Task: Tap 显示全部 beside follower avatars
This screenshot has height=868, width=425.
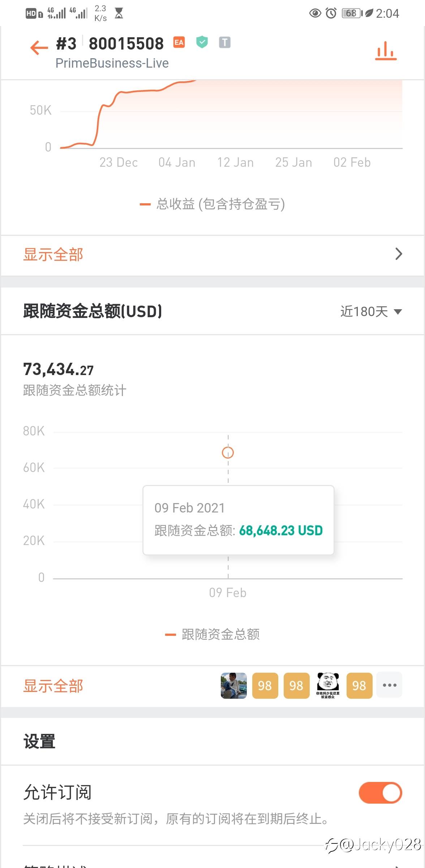Action: click(x=53, y=686)
